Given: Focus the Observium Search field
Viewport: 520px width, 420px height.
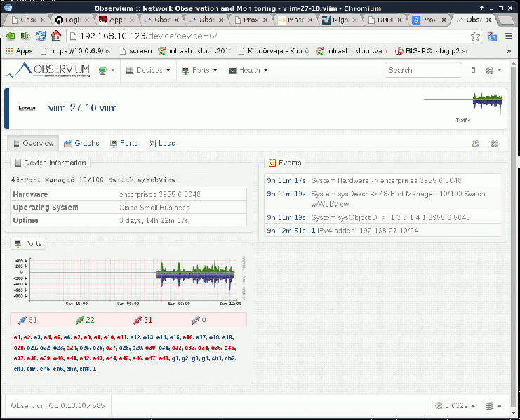Looking at the screenshot, I should (x=423, y=70).
